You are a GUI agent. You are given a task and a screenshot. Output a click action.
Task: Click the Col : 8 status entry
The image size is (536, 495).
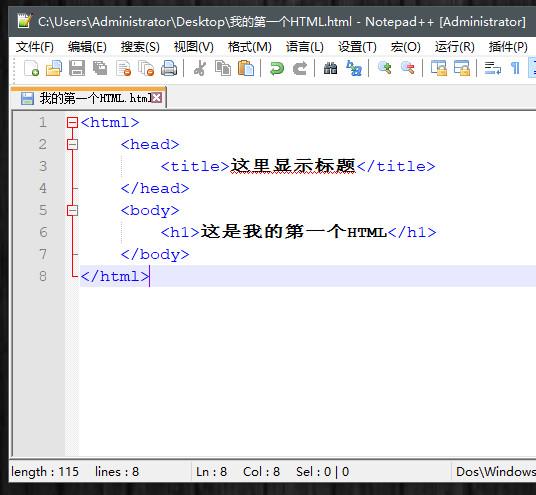tap(262, 472)
